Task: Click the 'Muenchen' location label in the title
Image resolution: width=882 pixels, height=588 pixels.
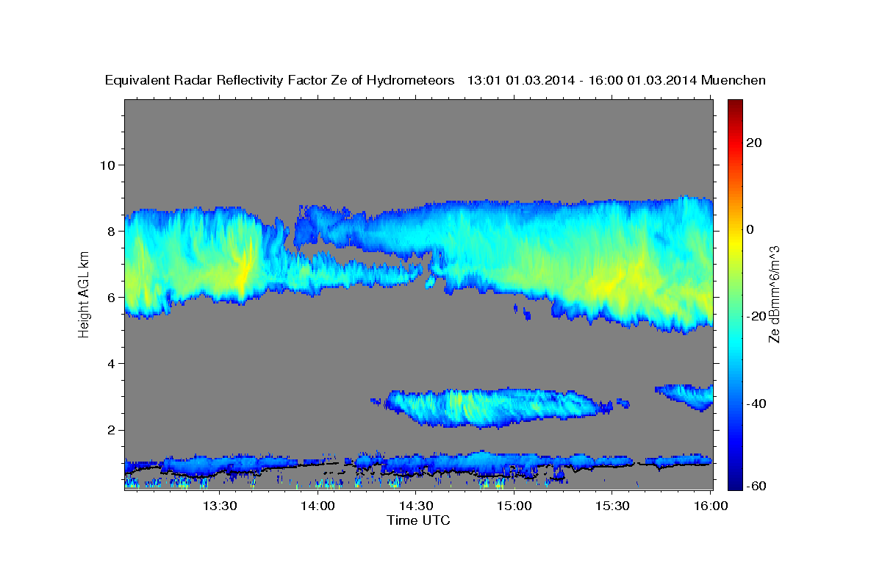Action: pos(734,80)
